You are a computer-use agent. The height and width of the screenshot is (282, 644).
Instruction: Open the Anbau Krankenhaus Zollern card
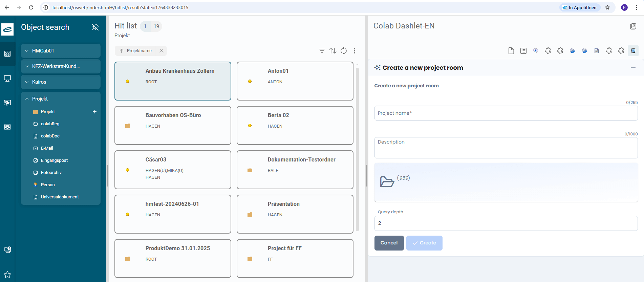(x=173, y=81)
